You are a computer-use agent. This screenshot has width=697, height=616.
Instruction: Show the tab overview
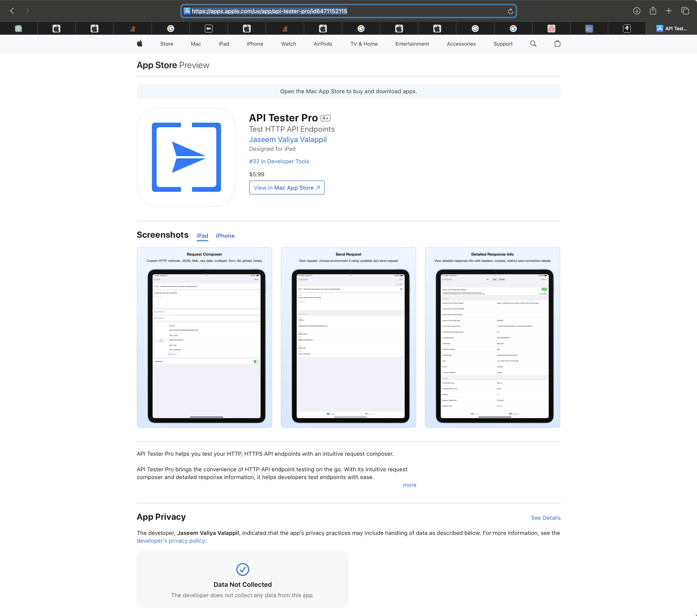685,11
